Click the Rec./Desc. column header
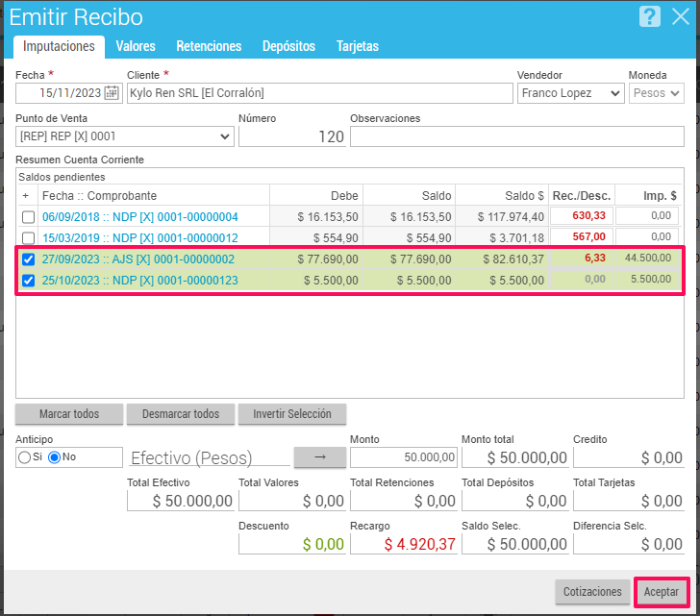The width and height of the screenshot is (700, 616). pos(581,196)
